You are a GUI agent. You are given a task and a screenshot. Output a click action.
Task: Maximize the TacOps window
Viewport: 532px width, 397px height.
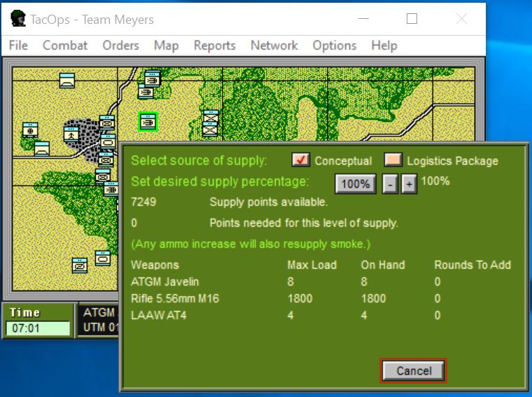[x=412, y=19]
